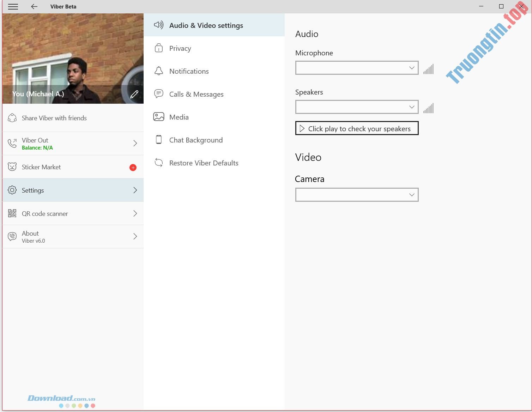Open Sticker Market
The image size is (532, 412).
73,167
